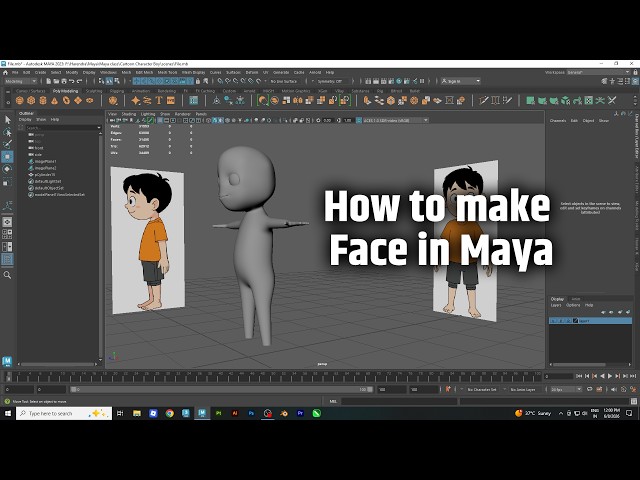Click the Windows taskbar search box
Viewport: 640px width, 480px height.
pos(64,413)
